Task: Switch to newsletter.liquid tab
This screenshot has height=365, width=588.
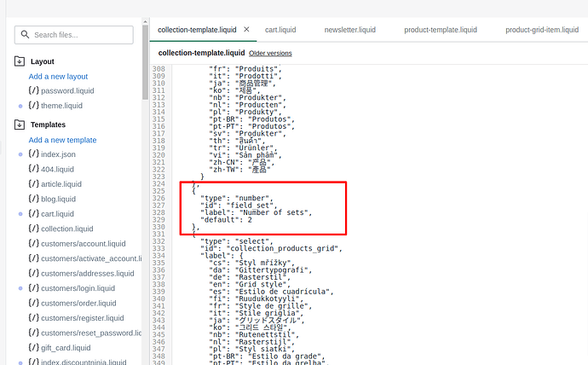Action: 350,30
